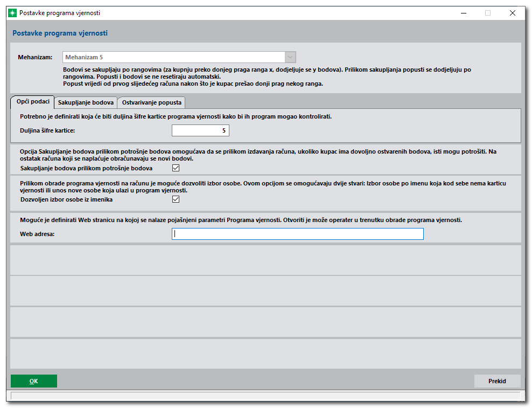Open the Mehanizam dropdown arrow
Image resolution: width=532 pixels, height=408 pixels.
290,57
